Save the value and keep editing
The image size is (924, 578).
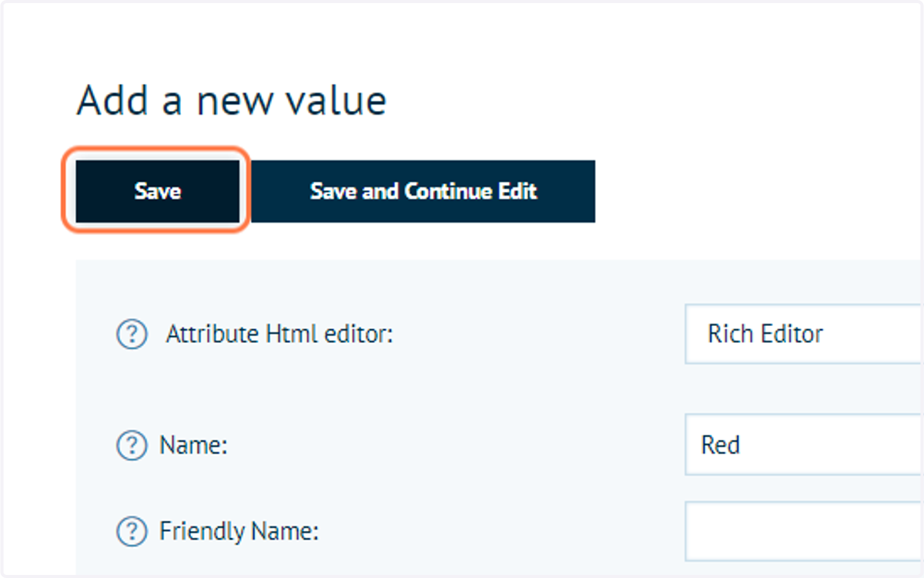tap(423, 191)
